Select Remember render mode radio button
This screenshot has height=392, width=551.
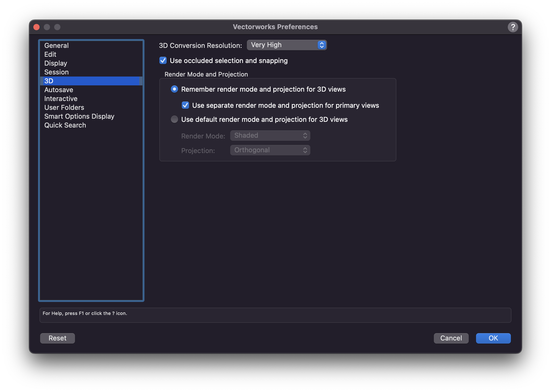(x=174, y=89)
